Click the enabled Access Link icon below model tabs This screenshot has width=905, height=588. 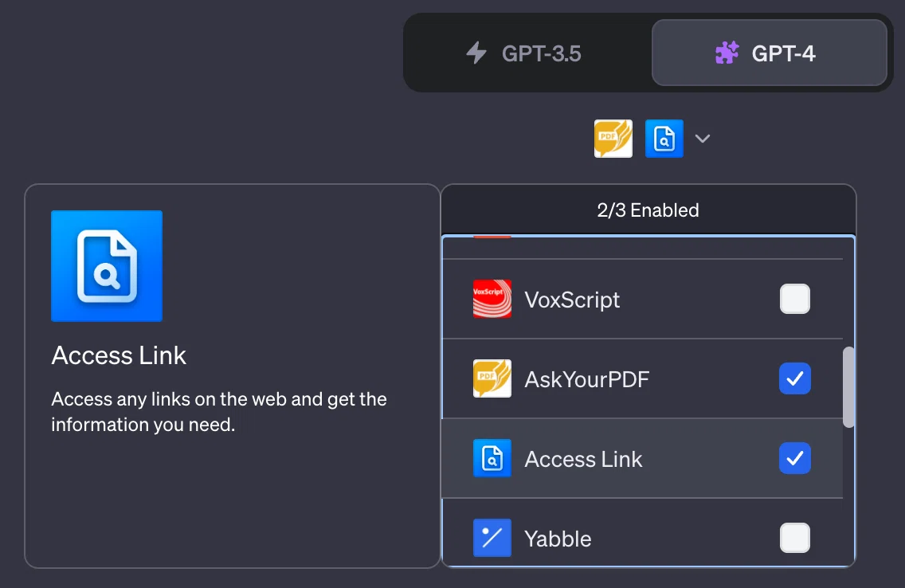[x=664, y=139]
